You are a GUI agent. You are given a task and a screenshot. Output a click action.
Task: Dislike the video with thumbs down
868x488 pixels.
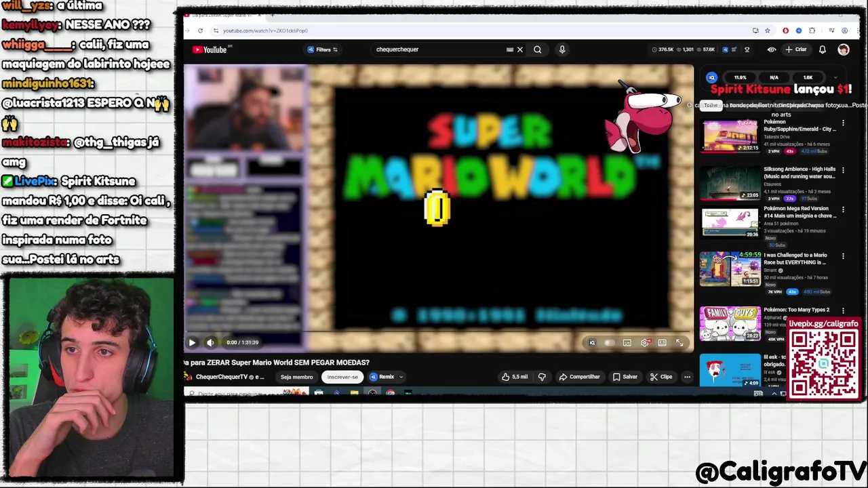coord(542,377)
